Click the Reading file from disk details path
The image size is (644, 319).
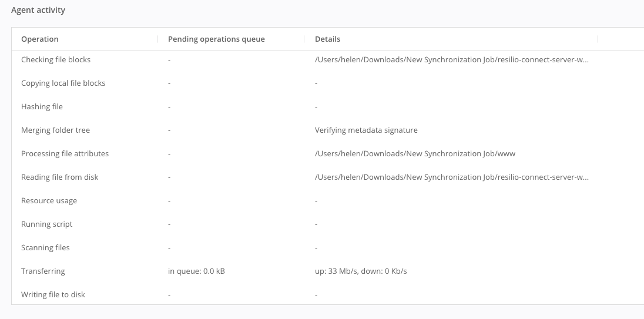coord(451,177)
